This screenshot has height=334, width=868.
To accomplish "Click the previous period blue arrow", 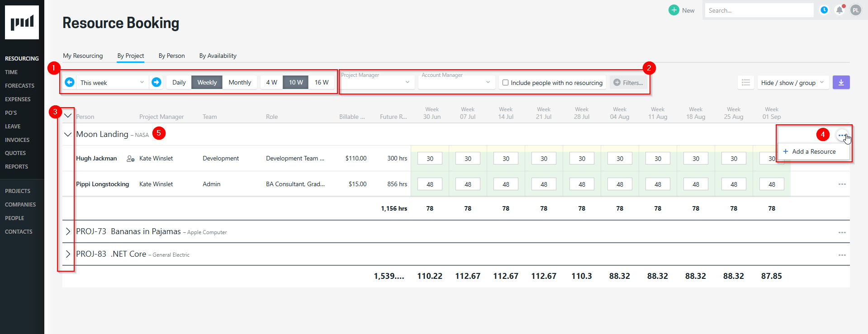I will 70,82.
